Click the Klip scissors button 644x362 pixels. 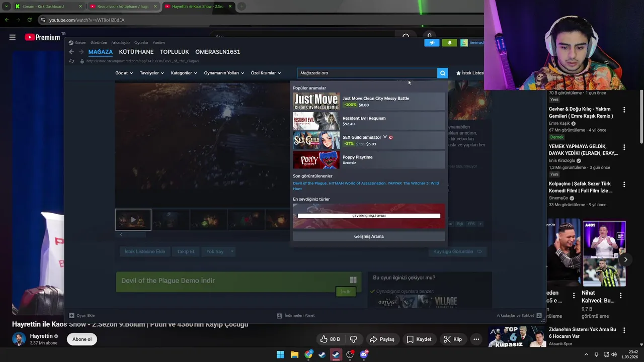(x=452, y=339)
